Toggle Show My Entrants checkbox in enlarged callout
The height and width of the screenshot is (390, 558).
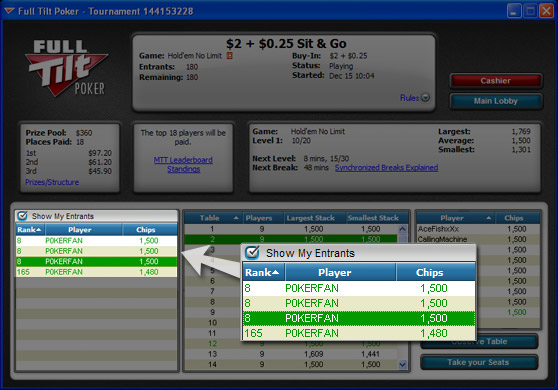point(252,253)
